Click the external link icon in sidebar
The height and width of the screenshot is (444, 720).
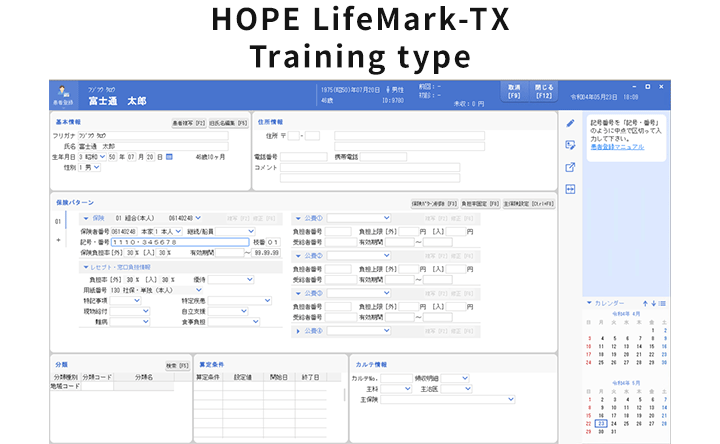pyautogui.click(x=570, y=167)
